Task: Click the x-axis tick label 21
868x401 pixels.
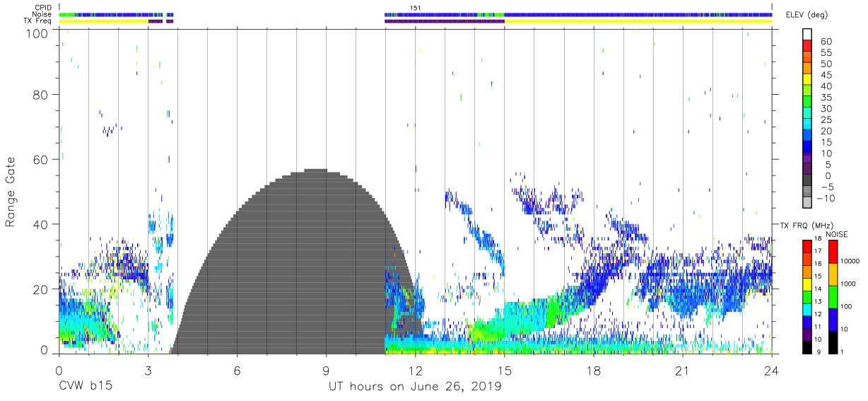Action: point(682,371)
